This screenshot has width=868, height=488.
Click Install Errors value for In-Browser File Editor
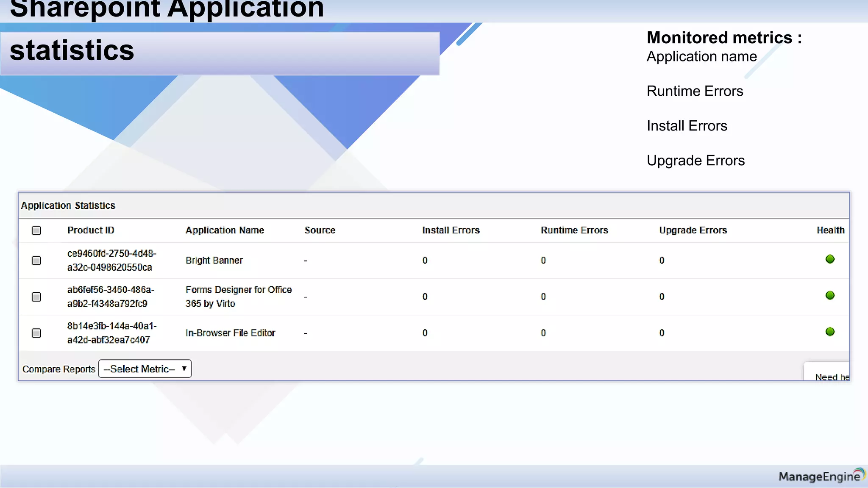[x=425, y=333]
